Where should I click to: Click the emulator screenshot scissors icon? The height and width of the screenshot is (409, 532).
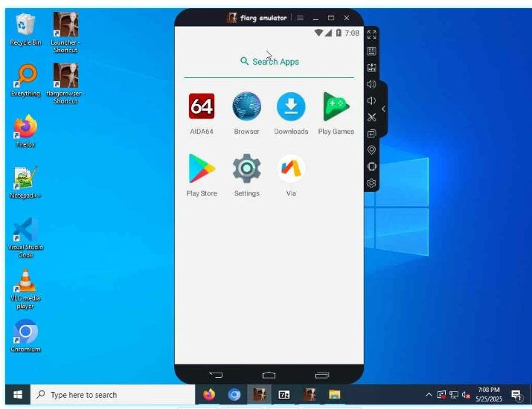tap(371, 117)
